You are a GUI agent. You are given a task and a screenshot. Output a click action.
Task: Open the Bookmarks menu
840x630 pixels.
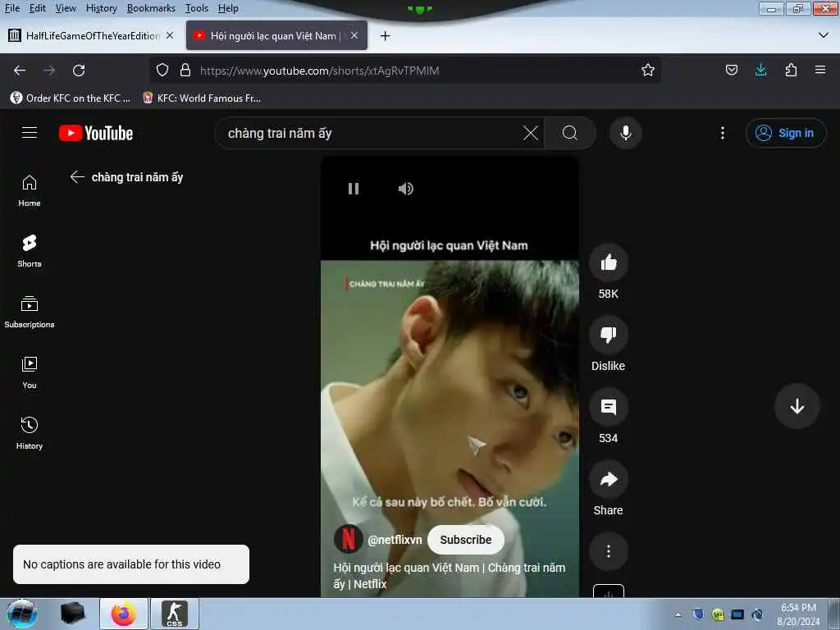(x=151, y=8)
